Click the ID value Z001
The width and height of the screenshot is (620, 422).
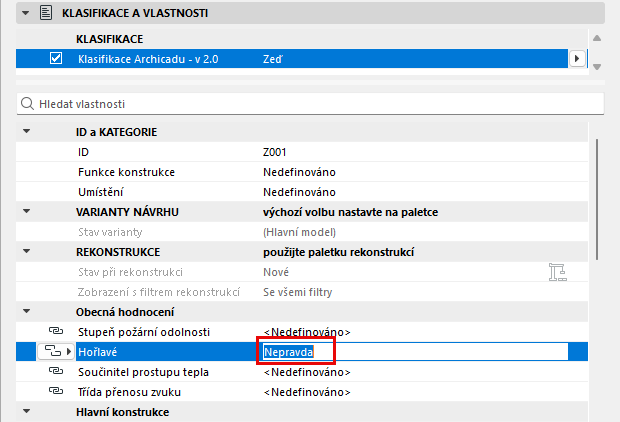click(274, 152)
